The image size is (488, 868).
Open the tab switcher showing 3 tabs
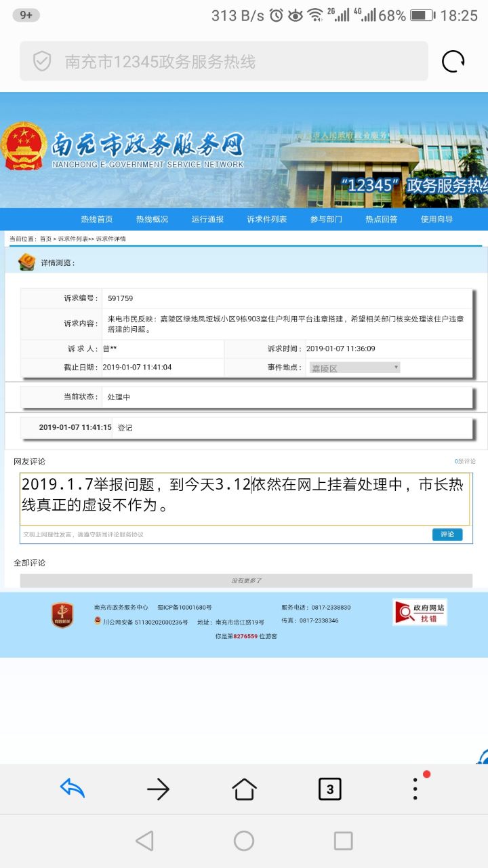click(x=330, y=789)
